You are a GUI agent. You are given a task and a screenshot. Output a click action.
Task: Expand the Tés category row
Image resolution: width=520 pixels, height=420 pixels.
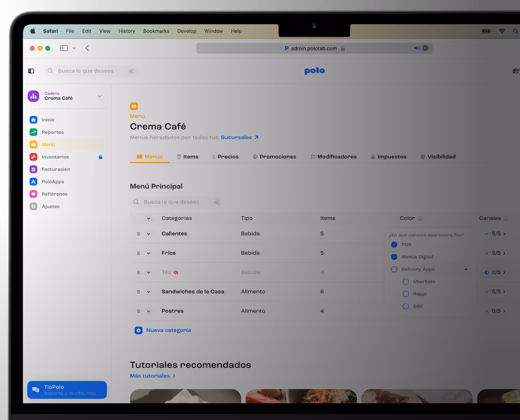coord(149,273)
